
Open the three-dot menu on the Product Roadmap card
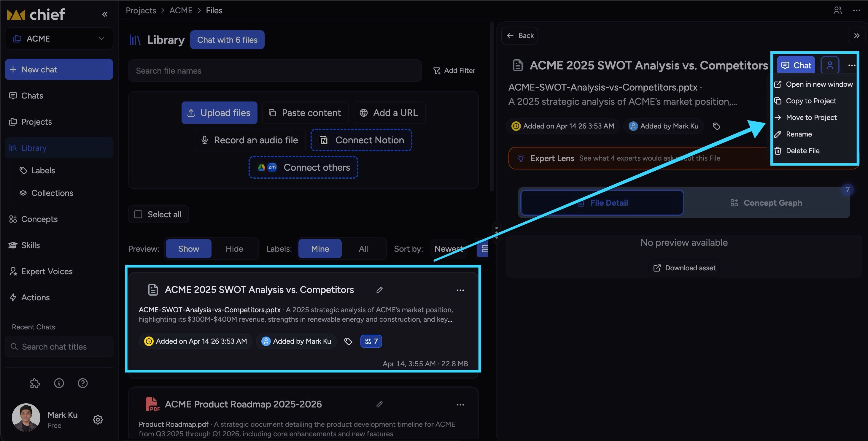click(x=460, y=404)
